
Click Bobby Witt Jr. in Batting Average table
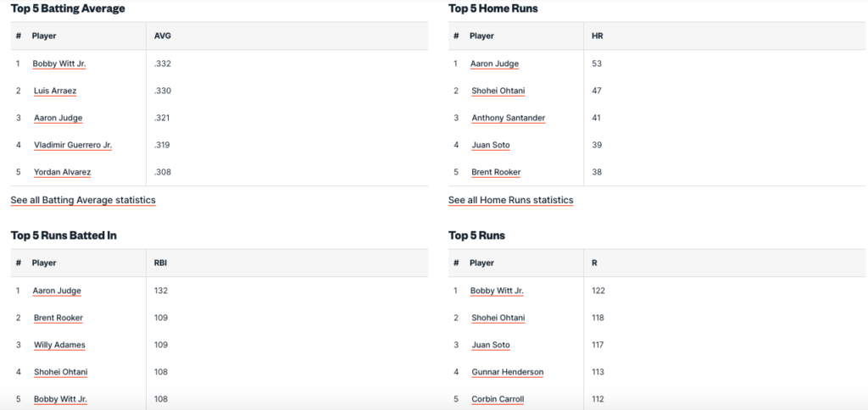click(59, 64)
